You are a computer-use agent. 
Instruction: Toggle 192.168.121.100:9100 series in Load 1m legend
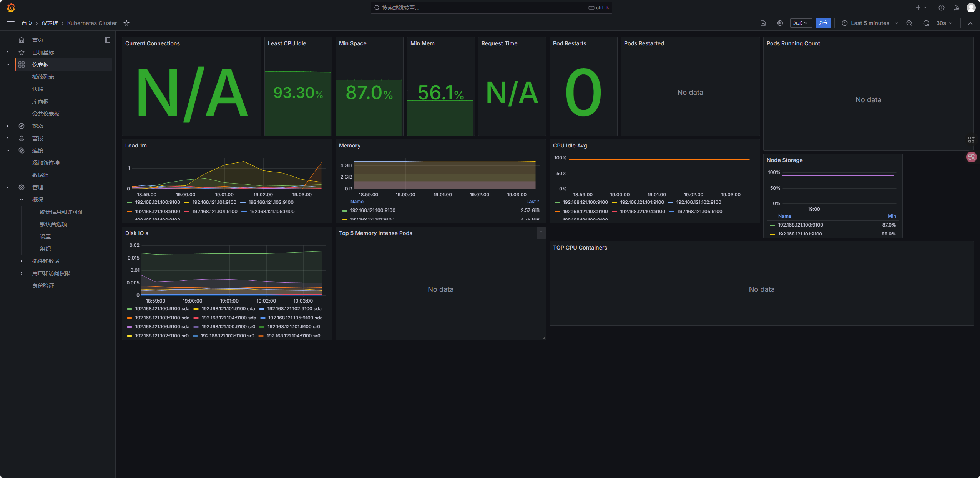[x=157, y=202]
